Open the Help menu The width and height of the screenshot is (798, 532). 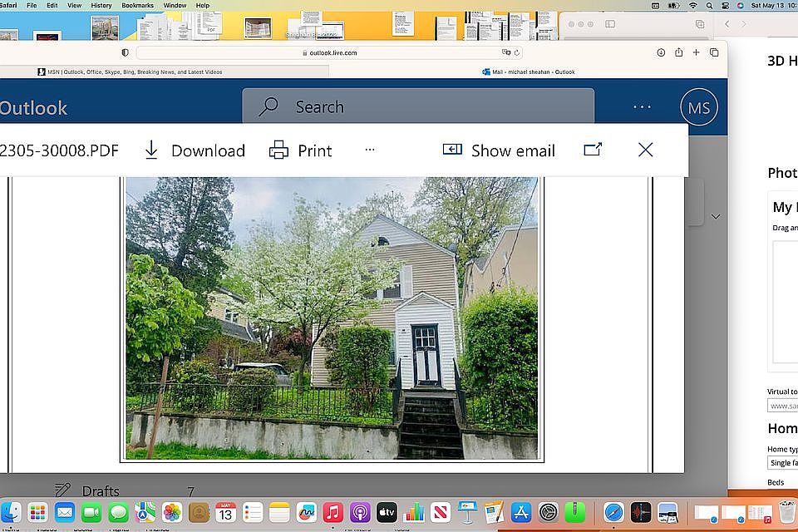(203, 5)
